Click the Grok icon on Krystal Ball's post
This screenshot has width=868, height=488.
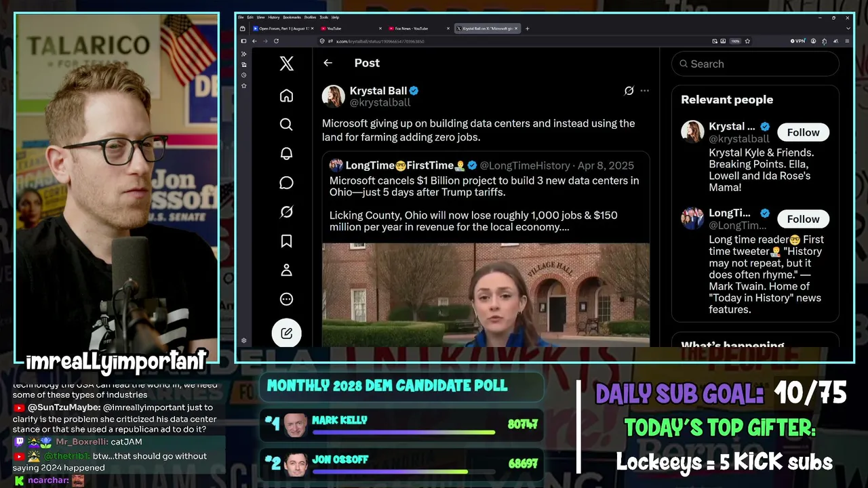629,91
